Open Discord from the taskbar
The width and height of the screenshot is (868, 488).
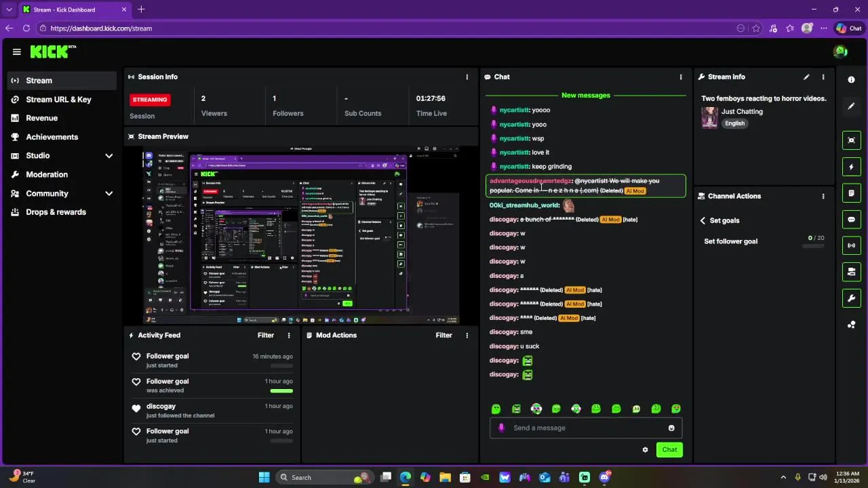tap(604, 478)
